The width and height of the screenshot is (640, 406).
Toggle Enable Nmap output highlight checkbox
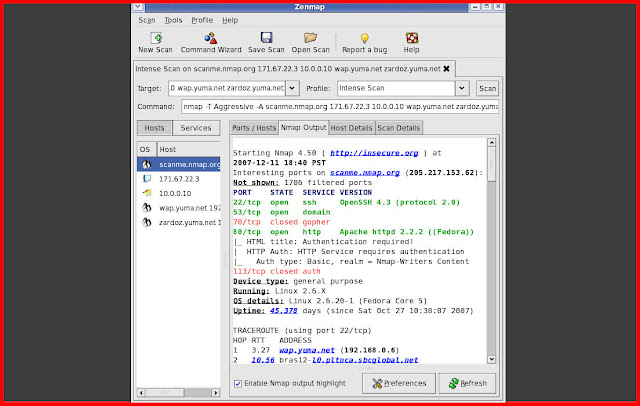click(x=238, y=384)
